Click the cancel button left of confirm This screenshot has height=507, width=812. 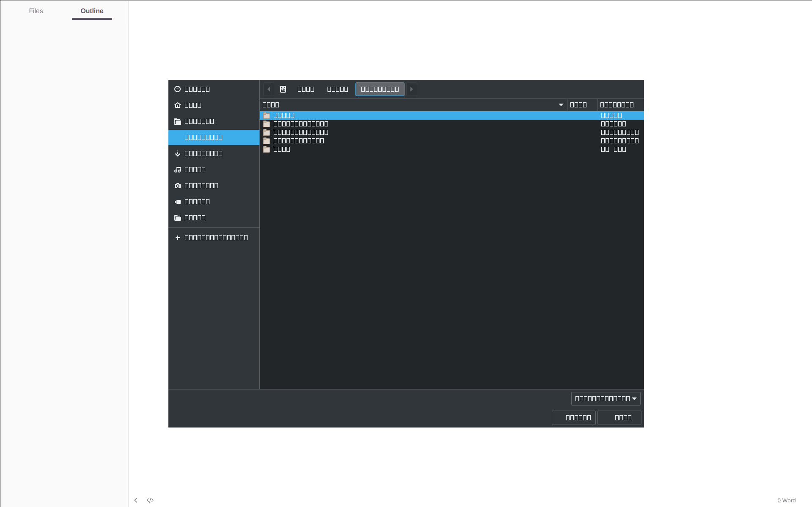coord(573,417)
